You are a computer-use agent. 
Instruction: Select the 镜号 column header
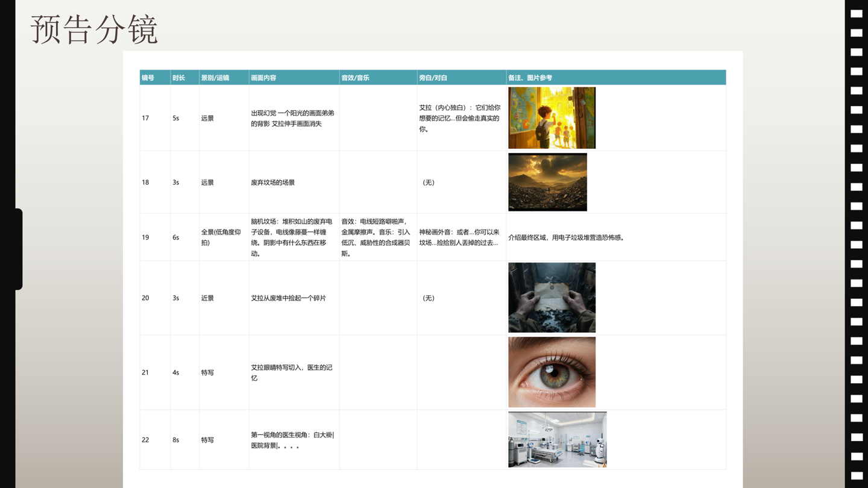(x=155, y=78)
